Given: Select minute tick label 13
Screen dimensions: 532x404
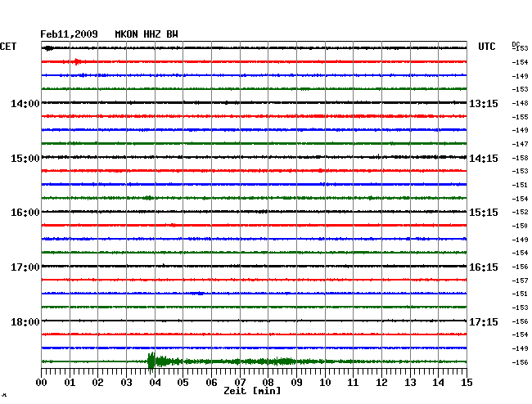Looking at the screenshot, I should pyautogui.click(x=410, y=382).
